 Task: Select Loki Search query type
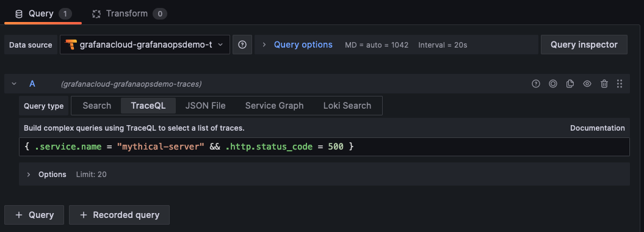tap(347, 106)
